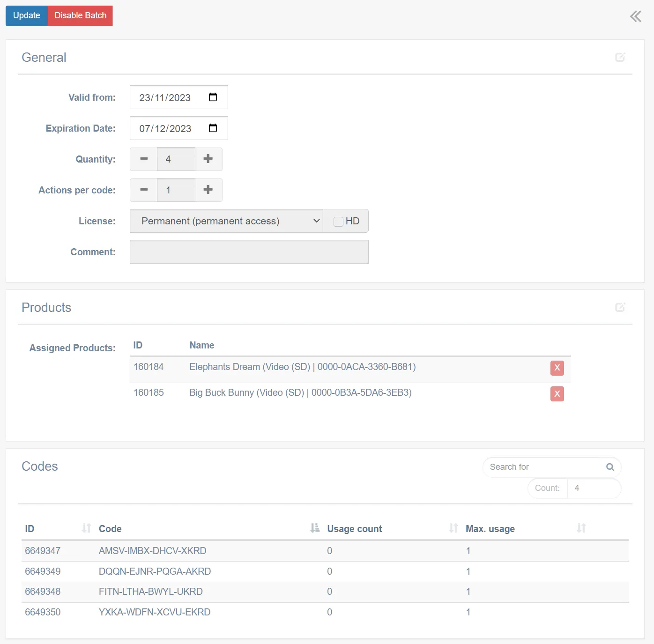Enable the HD checkbox
The height and width of the screenshot is (644, 654).
338,222
